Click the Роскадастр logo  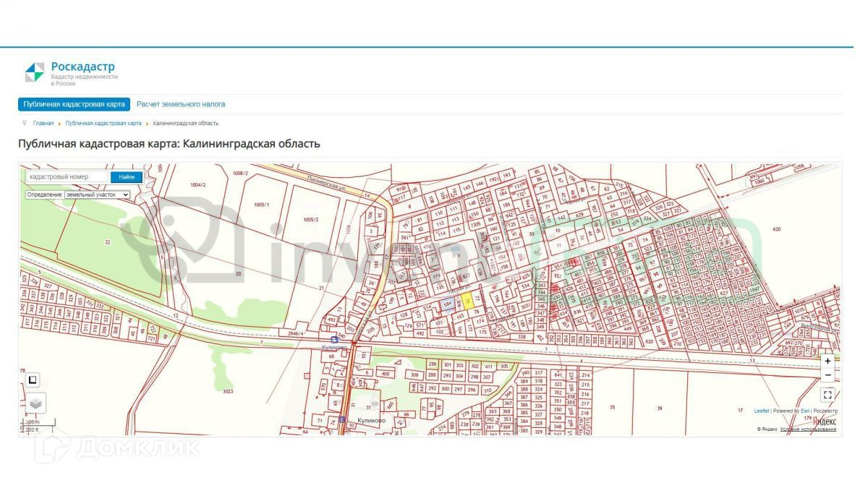click(x=72, y=72)
